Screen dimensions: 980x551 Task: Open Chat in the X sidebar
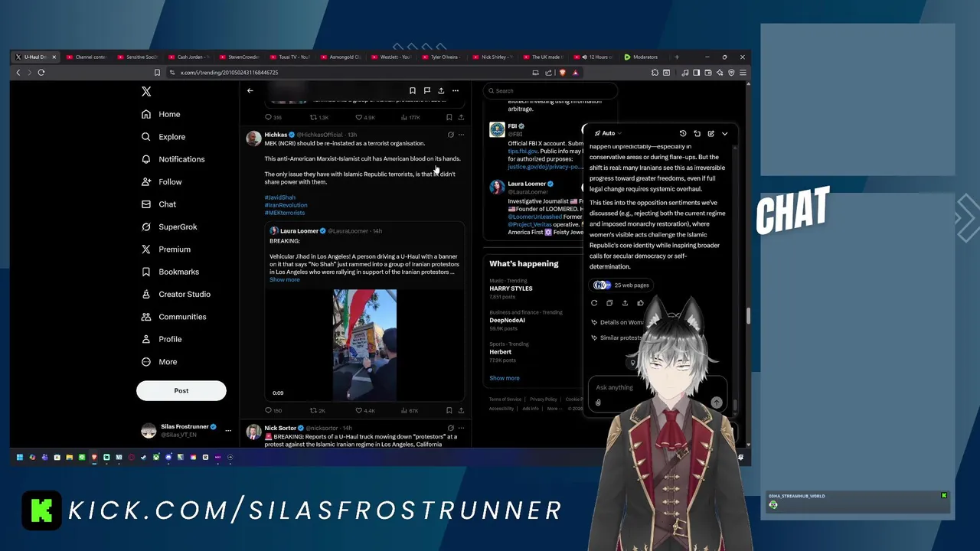[x=158, y=204]
